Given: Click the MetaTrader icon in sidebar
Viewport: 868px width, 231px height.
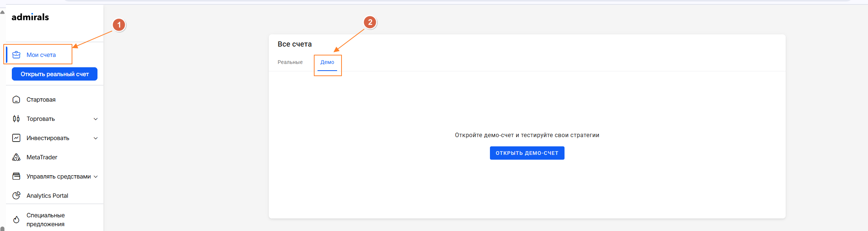Looking at the screenshot, I should pyautogui.click(x=16, y=157).
